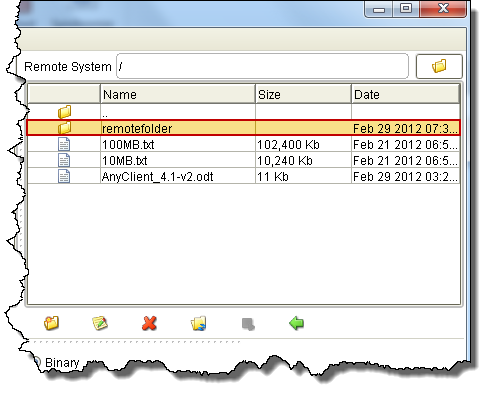Viewport: 487px width, 398px height.
Task: Click the file icon of 10MB.txt
Action: (64, 160)
